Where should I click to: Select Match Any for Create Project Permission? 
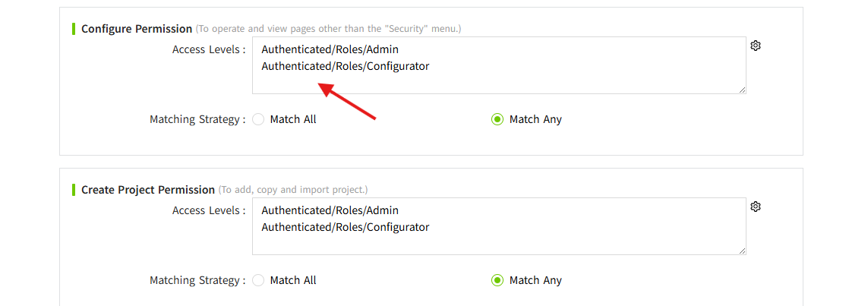pyautogui.click(x=497, y=280)
